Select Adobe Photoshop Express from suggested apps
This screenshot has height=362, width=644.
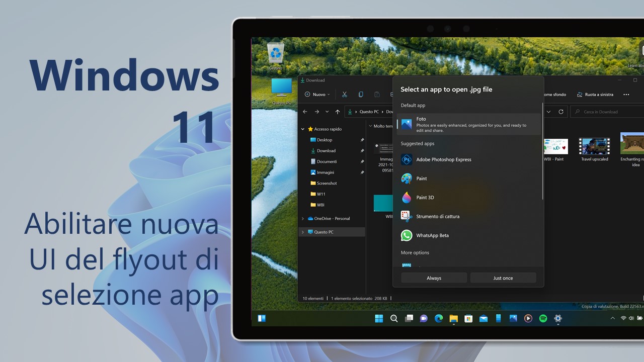click(468, 160)
